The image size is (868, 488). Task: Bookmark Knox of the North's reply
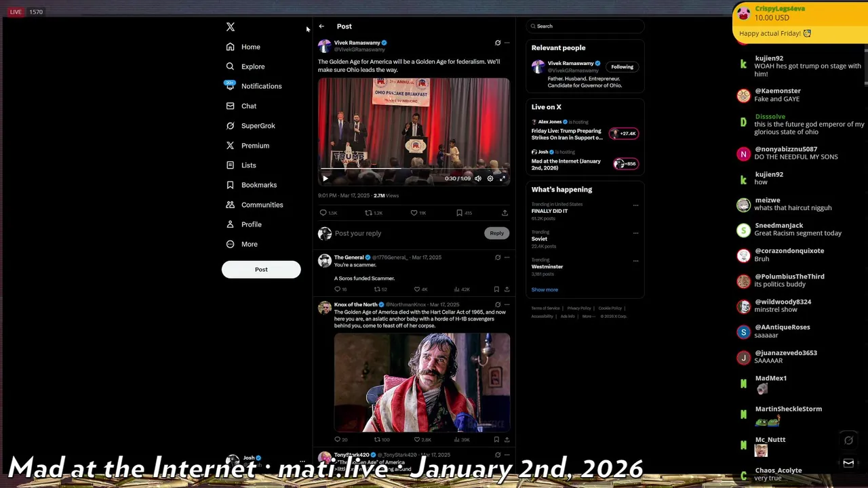tap(496, 440)
